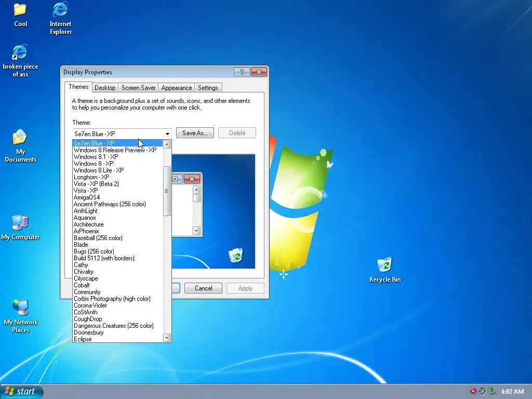This screenshot has width=532, height=399.
Task: Select Ancient Pathways (256 color) theme
Action: (x=118, y=204)
